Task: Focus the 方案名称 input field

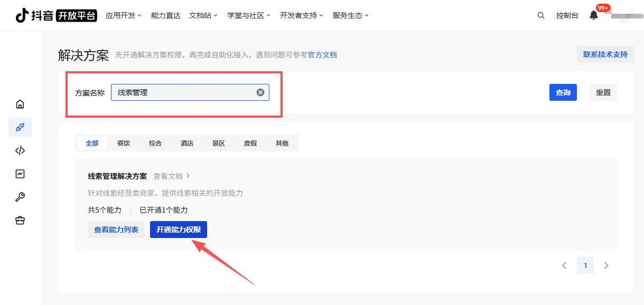Action: coord(190,92)
